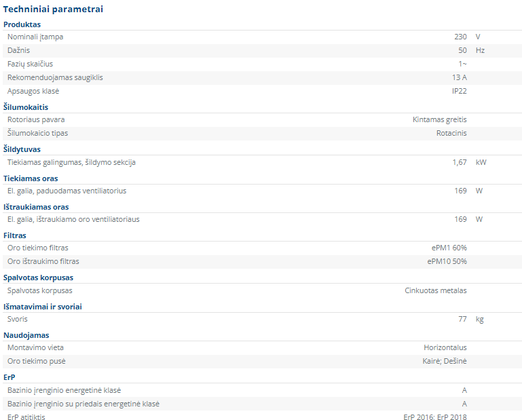
Task: Click the Šilumokaicio tipas row label
Action: [x=37, y=134]
